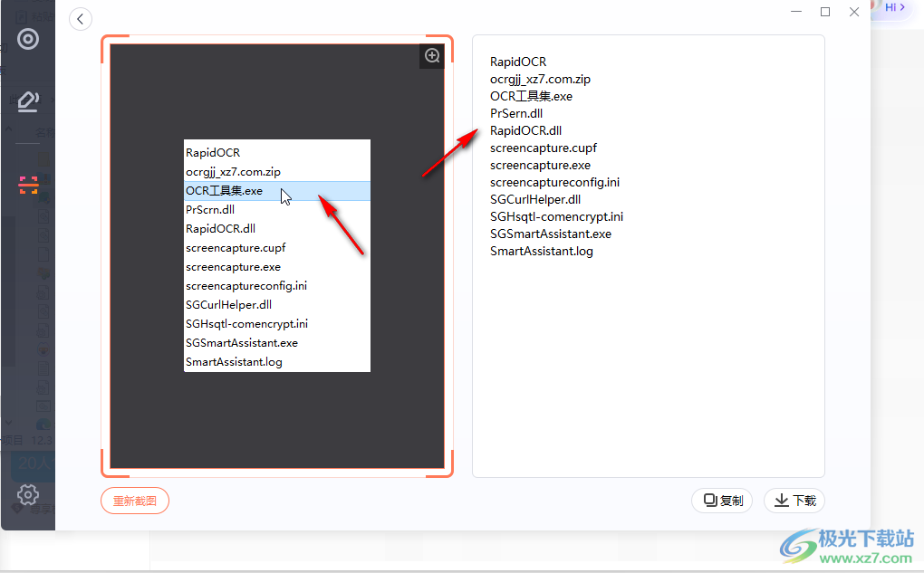The height and width of the screenshot is (573, 924).
Task: Select 'screencapture.exe' in the result text
Action: 540,165
